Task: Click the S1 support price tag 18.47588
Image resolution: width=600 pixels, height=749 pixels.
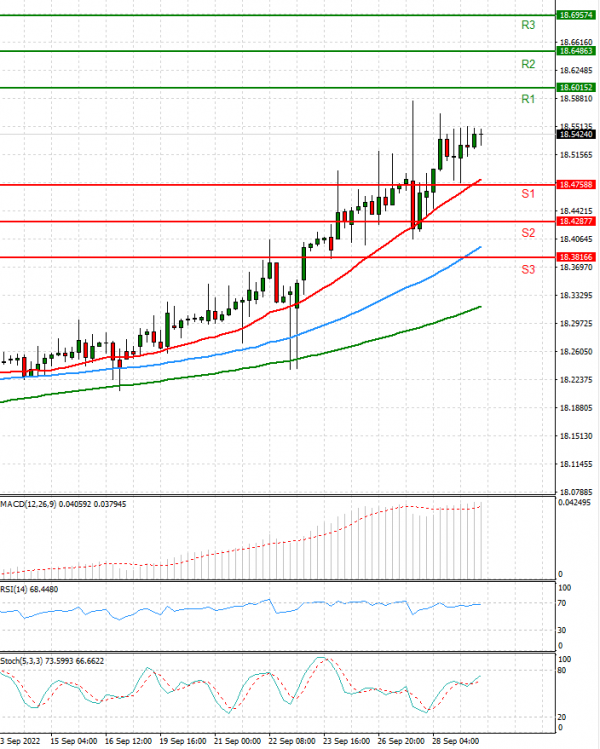Action: coord(576,185)
